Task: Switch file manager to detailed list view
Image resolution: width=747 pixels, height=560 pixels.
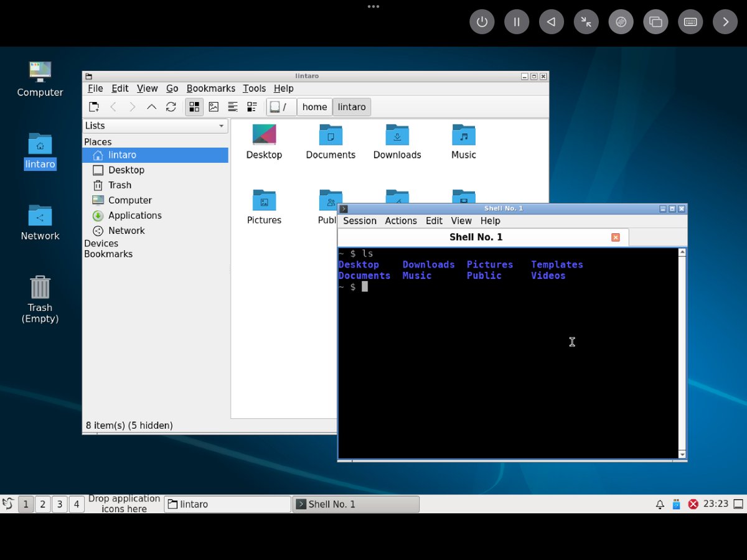Action: (x=252, y=107)
